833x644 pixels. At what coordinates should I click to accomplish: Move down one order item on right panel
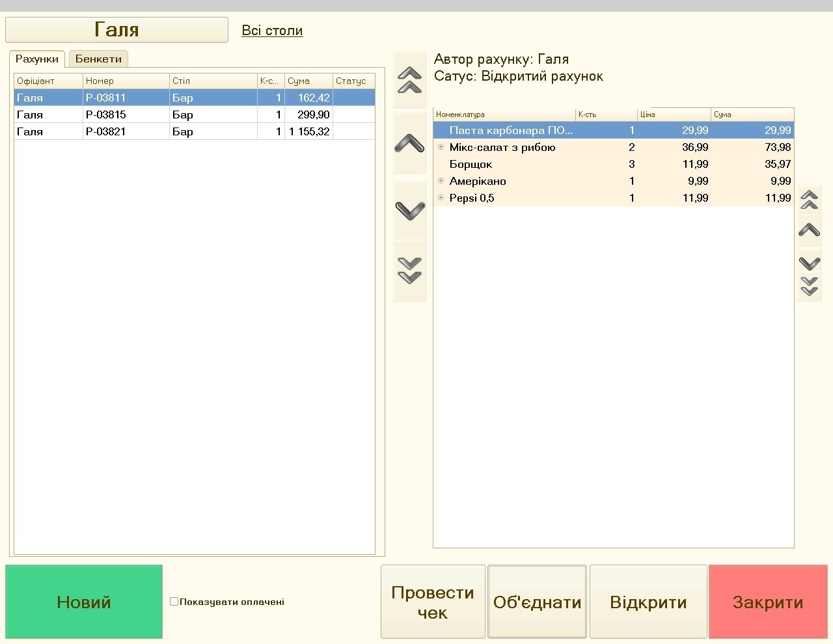pyautogui.click(x=809, y=263)
